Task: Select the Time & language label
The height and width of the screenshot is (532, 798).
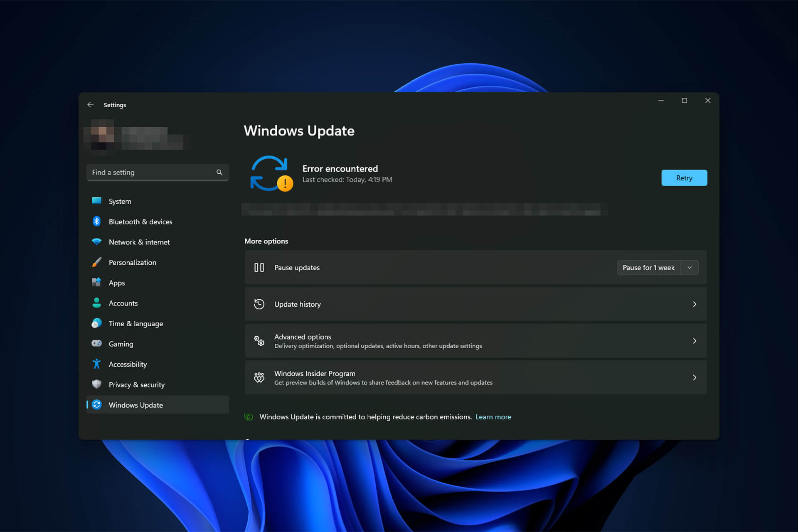Action: (x=136, y=323)
